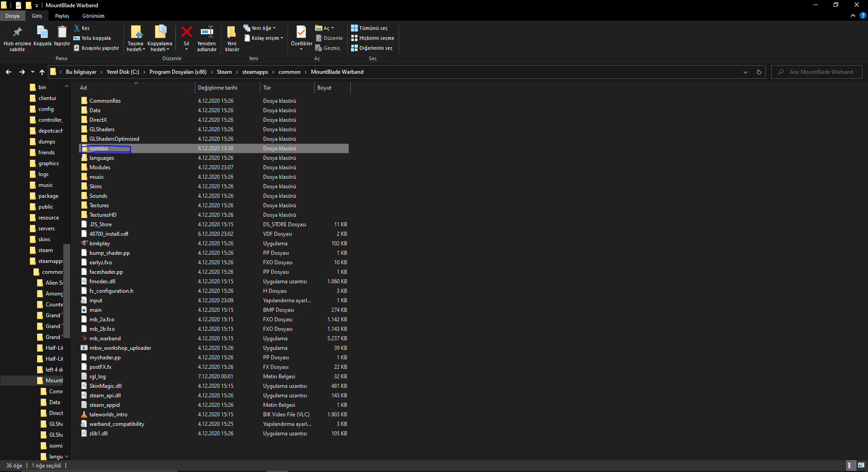Select the steam folder in navigation pane
The width and height of the screenshot is (868, 472).
(45, 250)
